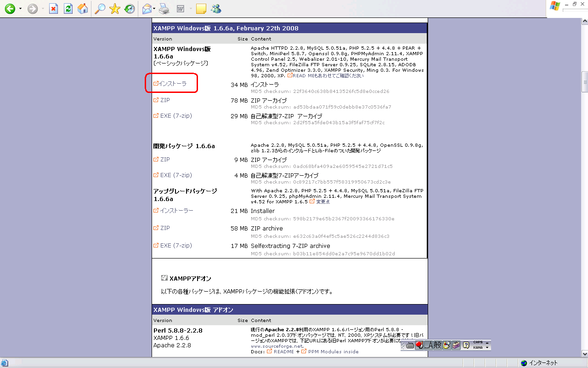The height and width of the screenshot is (368, 588).
Task: Click the 自己解凍型7-ZIP アーカイブ 29 MB text
Action: point(286,116)
